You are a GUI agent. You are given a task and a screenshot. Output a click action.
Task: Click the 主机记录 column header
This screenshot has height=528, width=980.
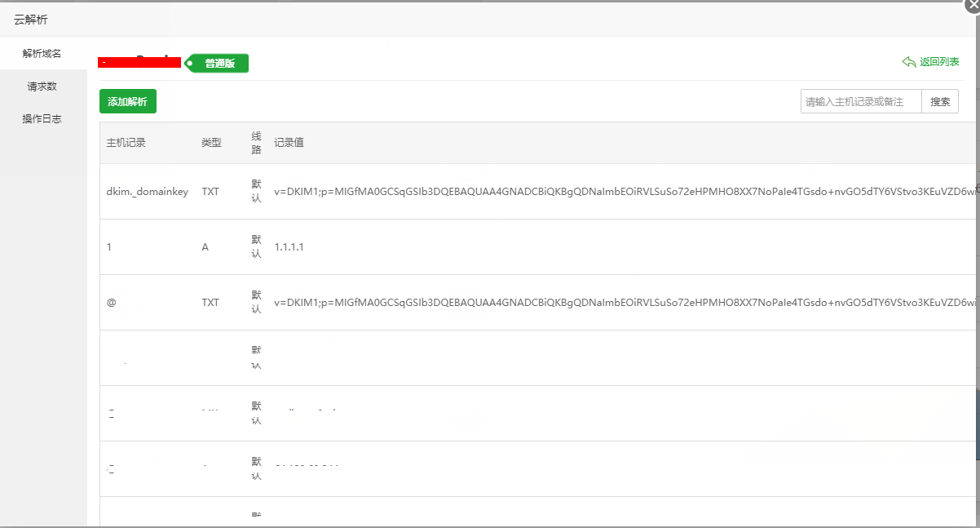pyautogui.click(x=126, y=143)
